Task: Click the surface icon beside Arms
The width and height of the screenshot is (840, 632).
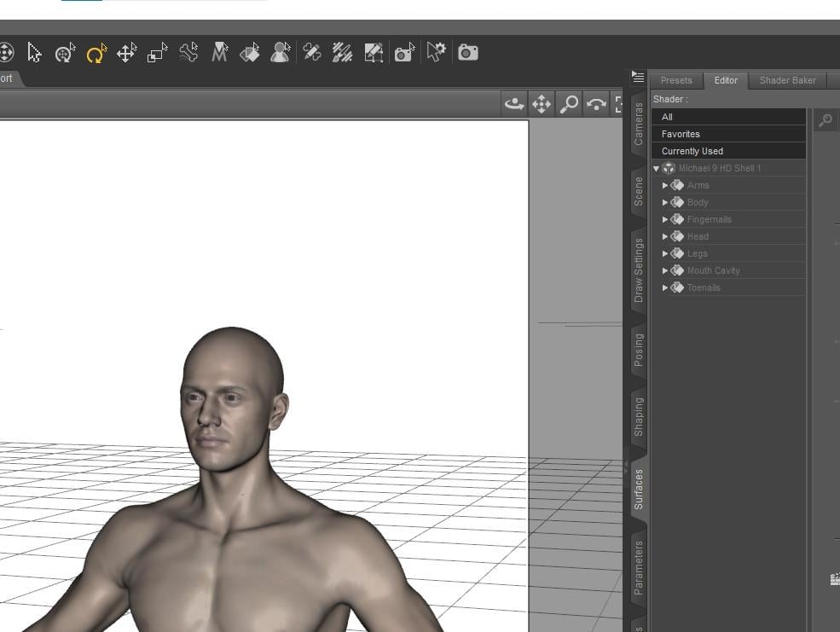Action: (x=676, y=185)
